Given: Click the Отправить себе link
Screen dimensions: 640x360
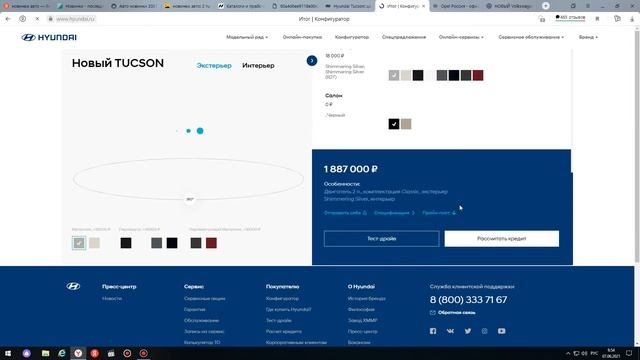Looking at the screenshot, I should tap(345, 213).
